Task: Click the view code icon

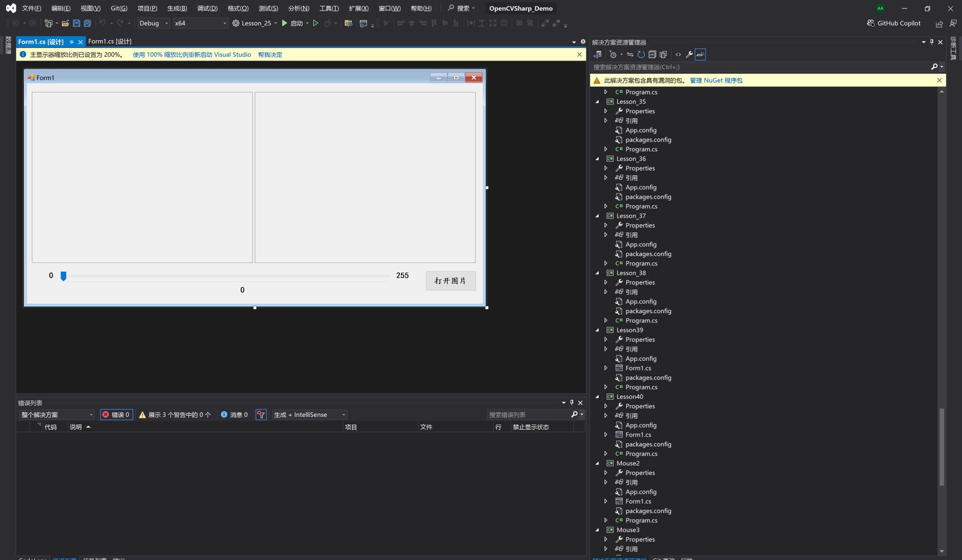Action: 678,55
